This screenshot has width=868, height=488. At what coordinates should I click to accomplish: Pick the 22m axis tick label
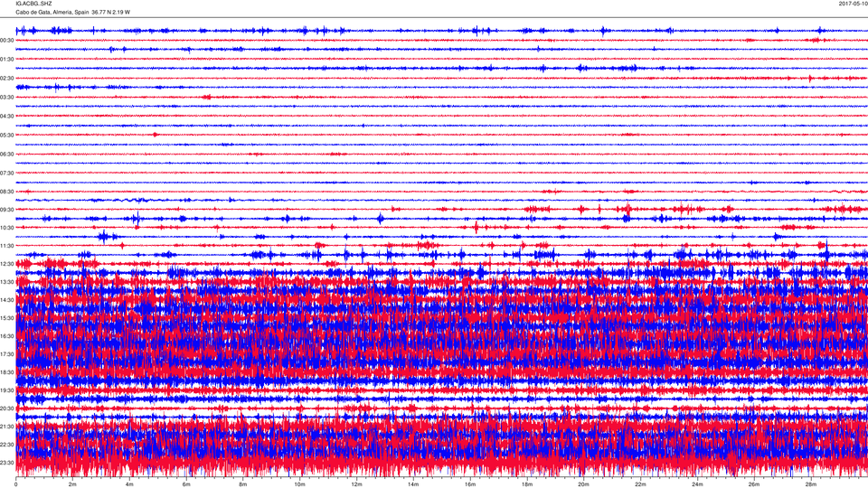[x=640, y=484]
